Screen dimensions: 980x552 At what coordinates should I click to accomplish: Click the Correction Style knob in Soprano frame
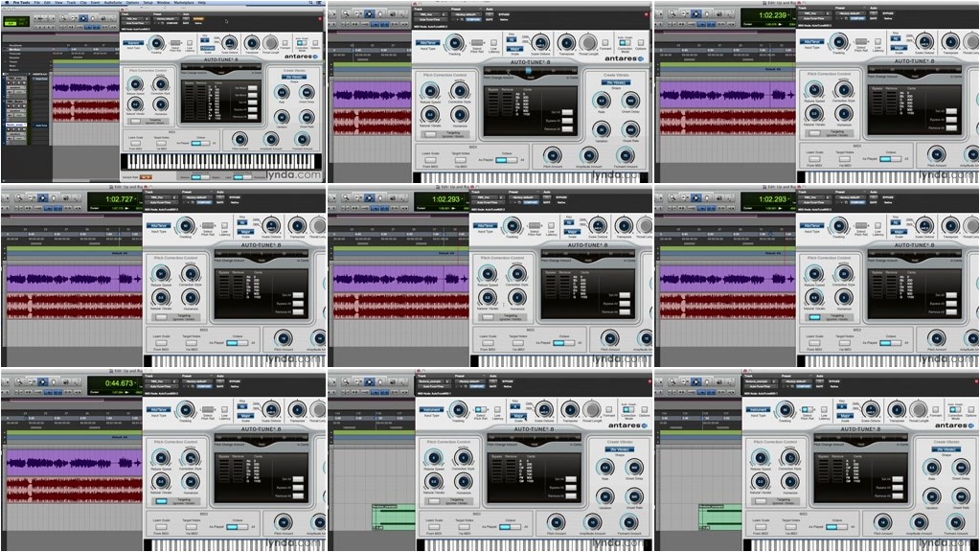161,83
